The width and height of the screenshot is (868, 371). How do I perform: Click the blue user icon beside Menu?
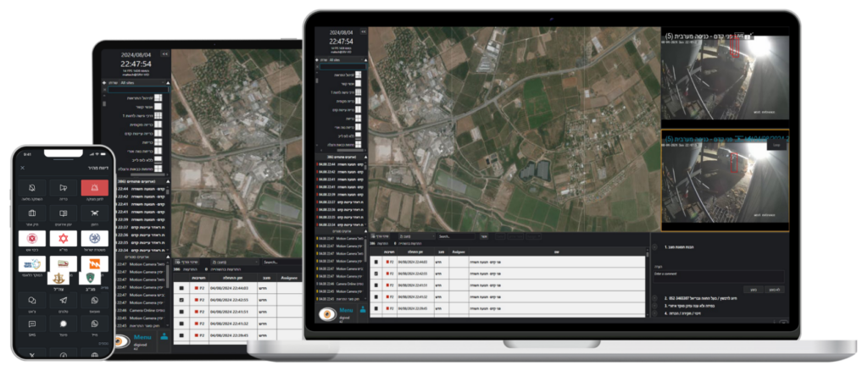coord(364,311)
